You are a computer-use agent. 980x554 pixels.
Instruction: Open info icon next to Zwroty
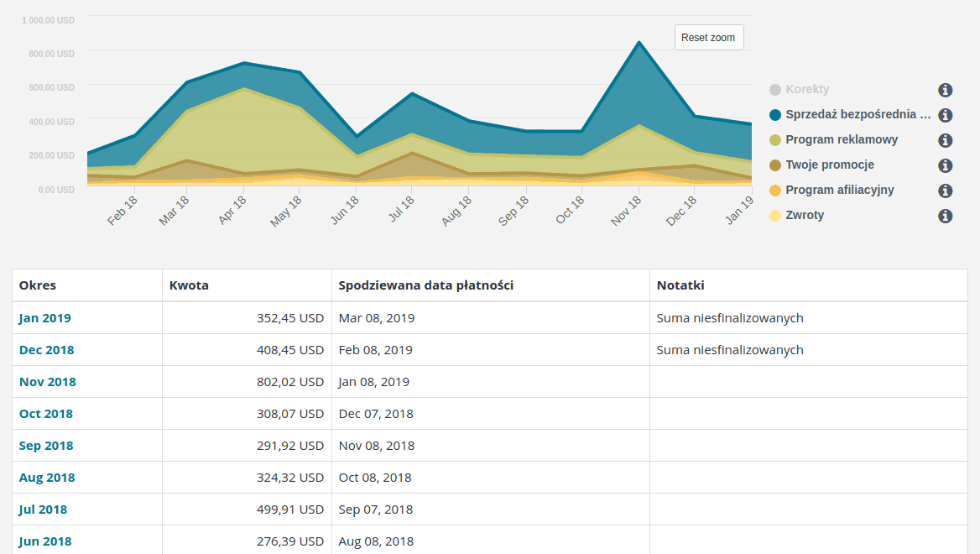945,216
